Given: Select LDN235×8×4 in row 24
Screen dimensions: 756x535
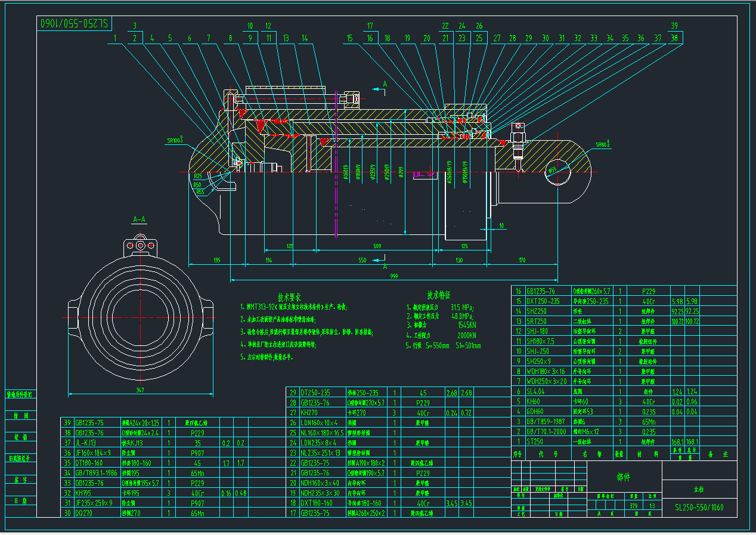Looking at the screenshot, I should point(319,443).
